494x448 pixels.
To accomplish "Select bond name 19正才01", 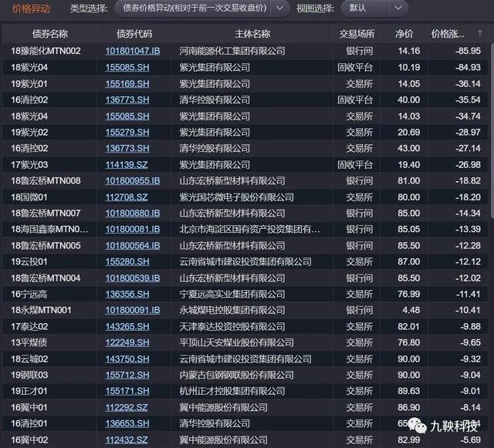I will pyautogui.click(x=29, y=391).
